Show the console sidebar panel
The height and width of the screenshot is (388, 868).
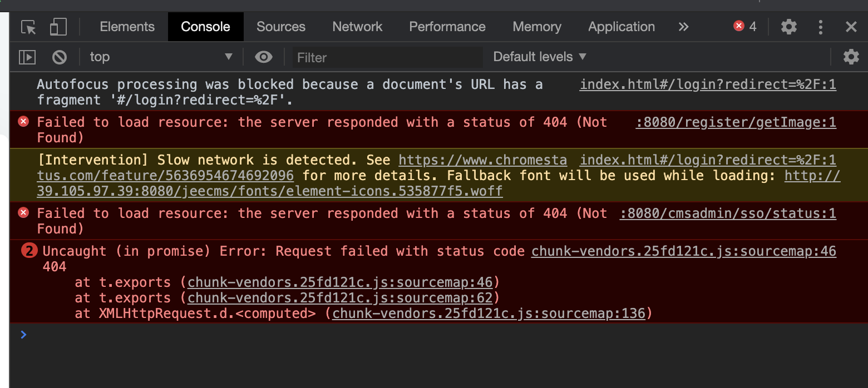27,57
